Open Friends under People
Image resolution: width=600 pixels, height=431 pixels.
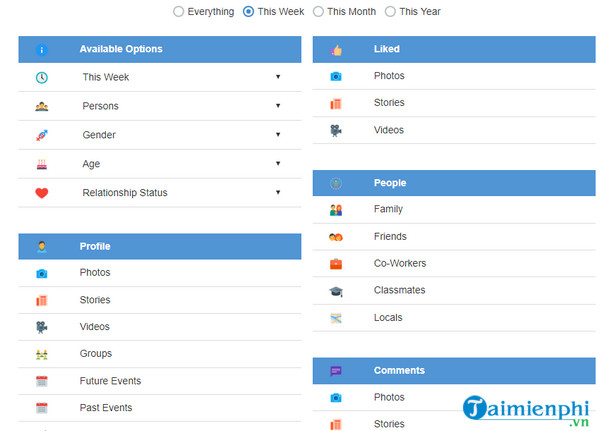pos(390,237)
